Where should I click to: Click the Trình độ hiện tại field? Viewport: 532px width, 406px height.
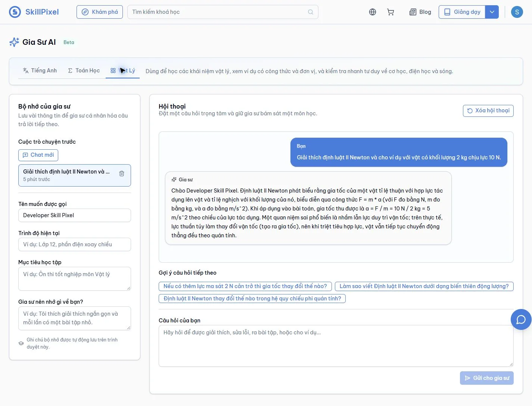[75, 244]
